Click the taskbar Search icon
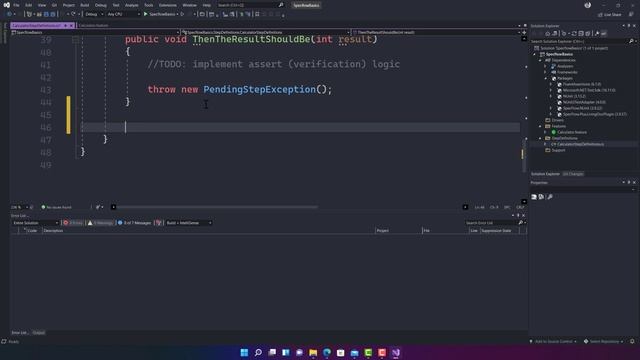This screenshot has width=640, height=360. pos(258,353)
